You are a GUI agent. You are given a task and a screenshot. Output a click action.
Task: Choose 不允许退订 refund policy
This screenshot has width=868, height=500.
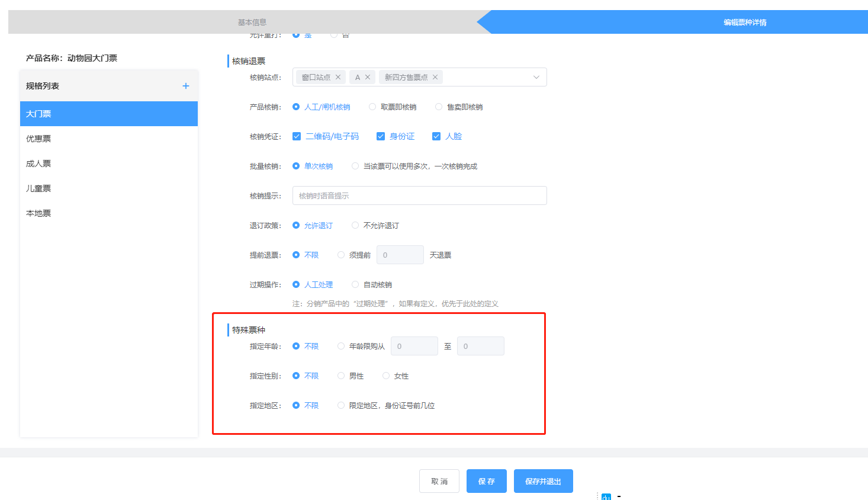[355, 226]
